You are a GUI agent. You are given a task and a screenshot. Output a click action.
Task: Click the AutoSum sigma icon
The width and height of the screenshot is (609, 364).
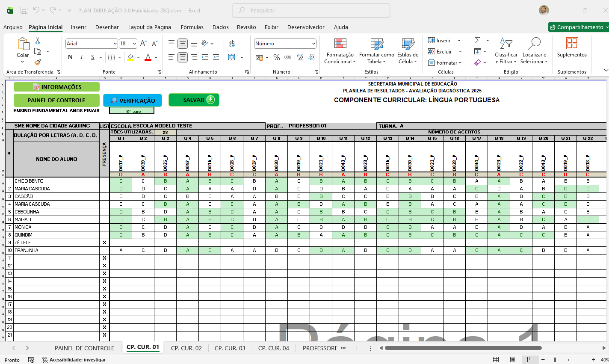(x=478, y=40)
